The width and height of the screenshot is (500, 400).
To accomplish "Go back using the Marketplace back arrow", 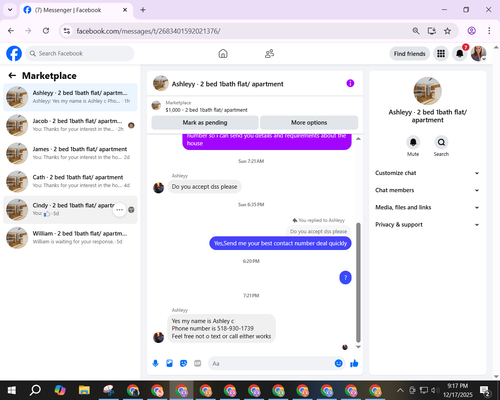I will (x=12, y=76).
